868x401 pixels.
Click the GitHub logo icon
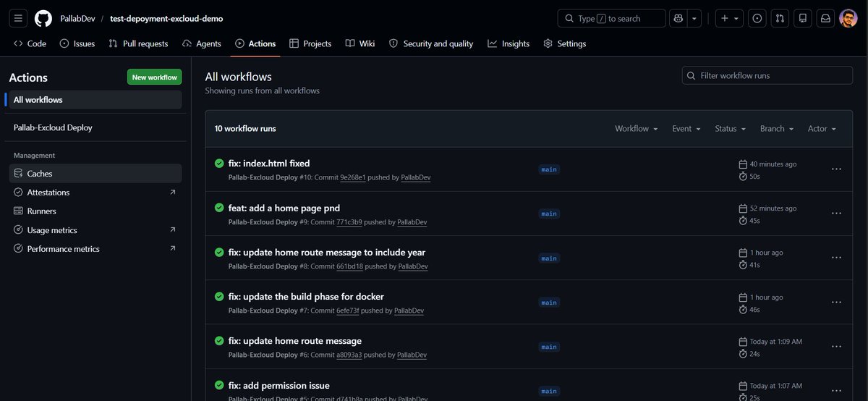click(43, 18)
